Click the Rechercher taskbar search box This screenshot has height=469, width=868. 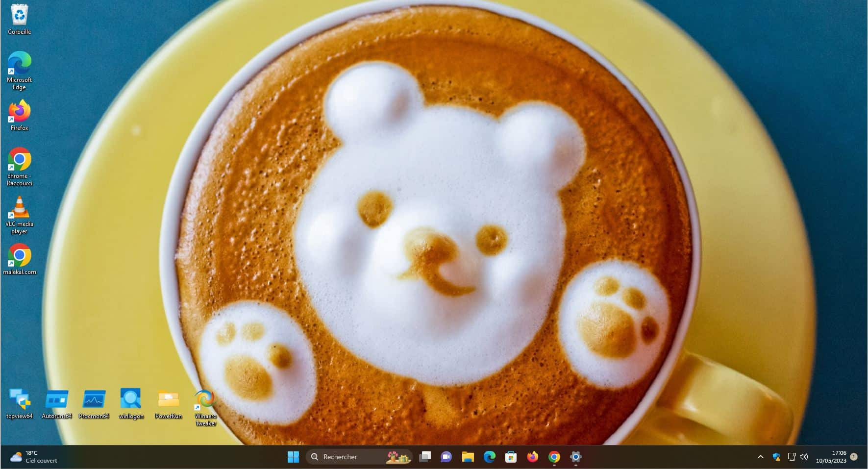click(359, 457)
